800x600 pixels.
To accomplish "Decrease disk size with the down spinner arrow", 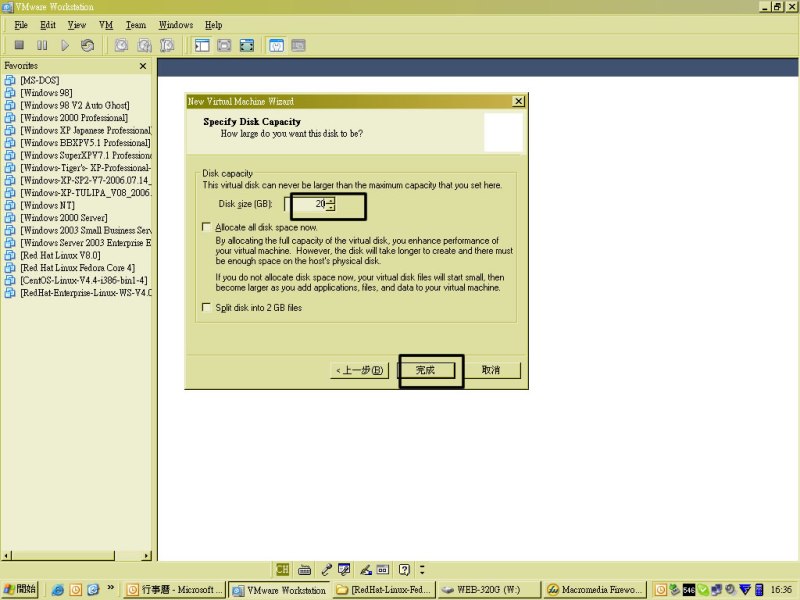I will pyautogui.click(x=331, y=208).
